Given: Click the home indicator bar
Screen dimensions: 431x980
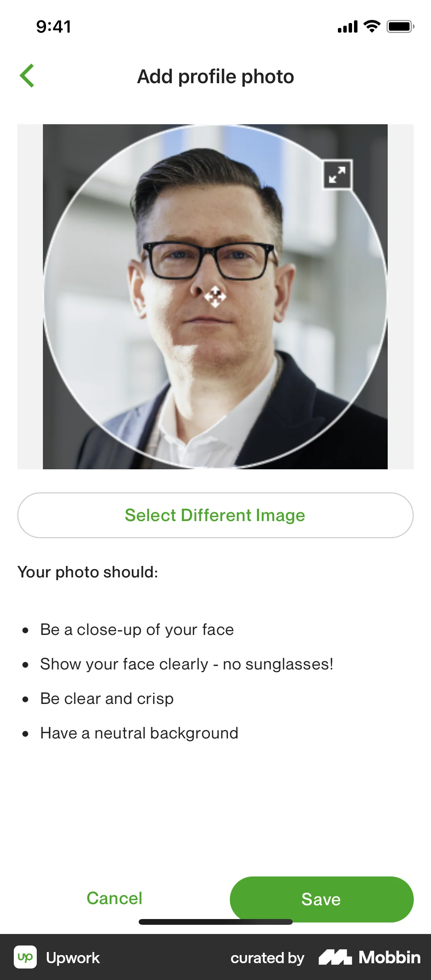Looking at the screenshot, I should click(x=216, y=922).
